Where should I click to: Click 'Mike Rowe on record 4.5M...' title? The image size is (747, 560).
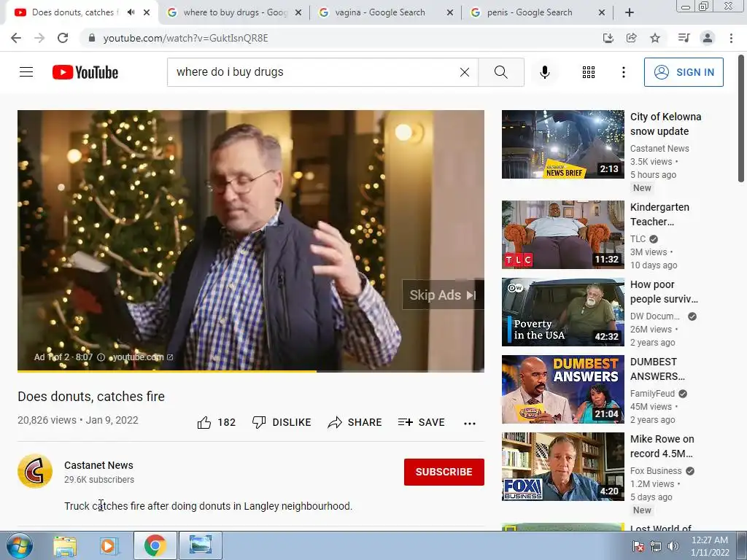click(x=662, y=446)
